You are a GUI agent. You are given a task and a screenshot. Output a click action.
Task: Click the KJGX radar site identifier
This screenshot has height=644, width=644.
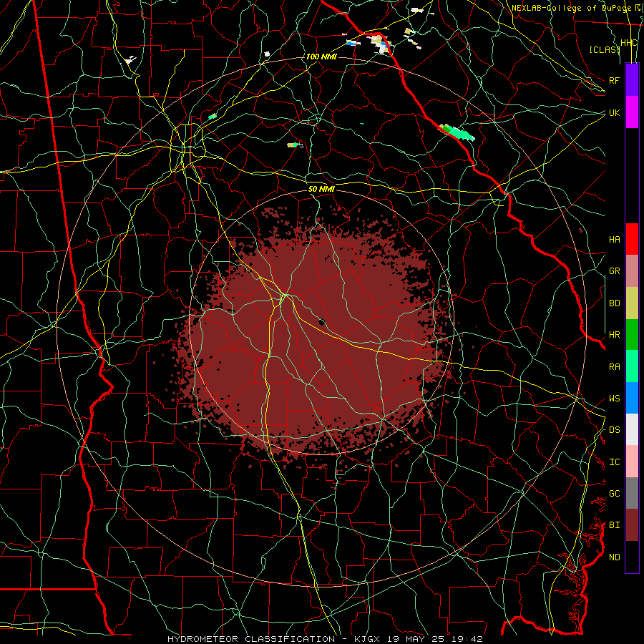coord(367,639)
